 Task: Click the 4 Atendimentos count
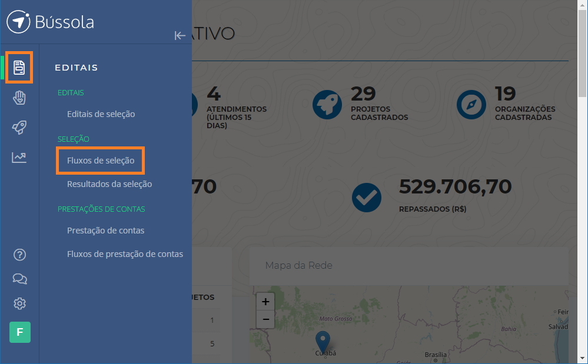coord(214,93)
